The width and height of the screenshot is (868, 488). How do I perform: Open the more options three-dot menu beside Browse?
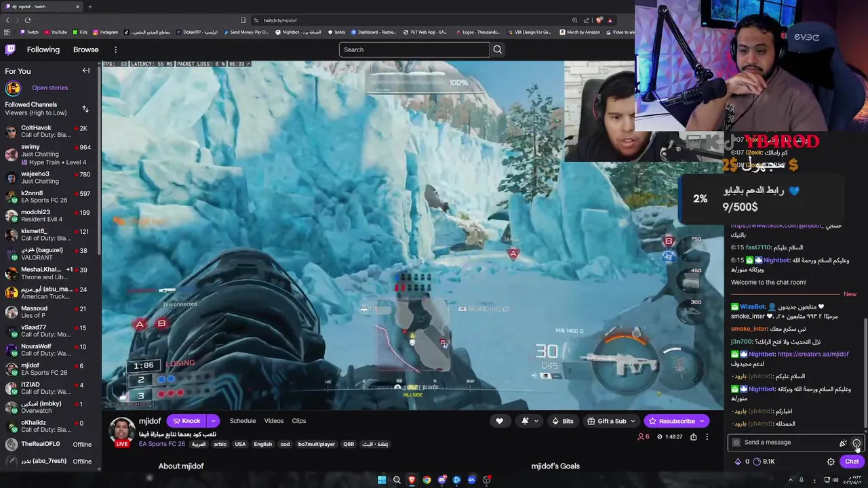(115, 49)
